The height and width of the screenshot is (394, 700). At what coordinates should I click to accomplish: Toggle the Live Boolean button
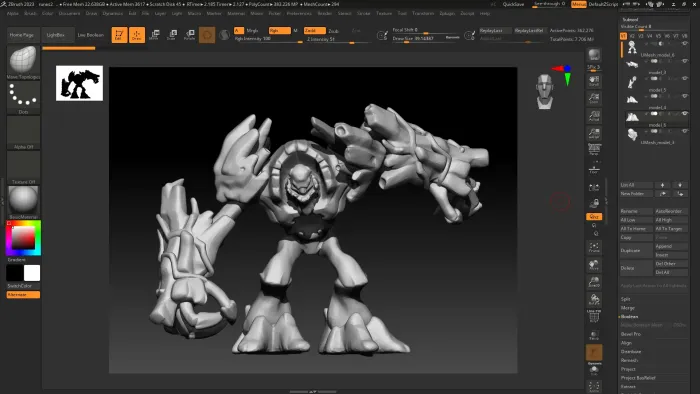(x=91, y=35)
